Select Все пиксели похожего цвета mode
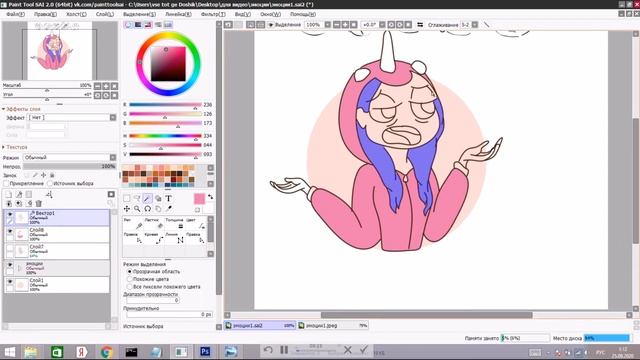640x360 pixels. click(x=129, y=287)
